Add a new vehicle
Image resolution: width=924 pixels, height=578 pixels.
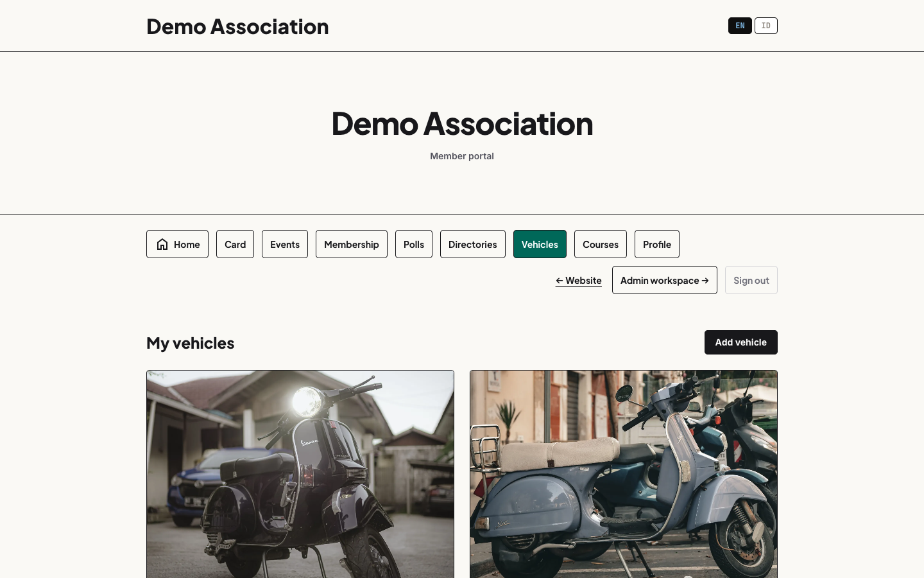click(741, 342)
